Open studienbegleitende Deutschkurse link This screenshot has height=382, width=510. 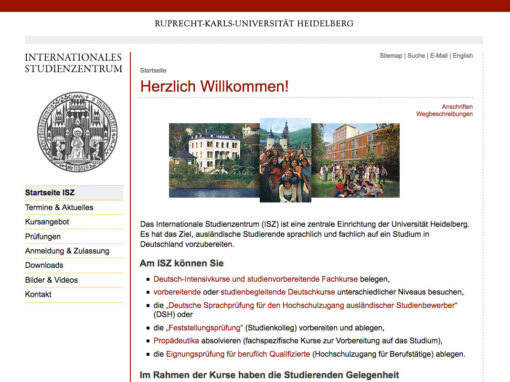pos(278,292)
